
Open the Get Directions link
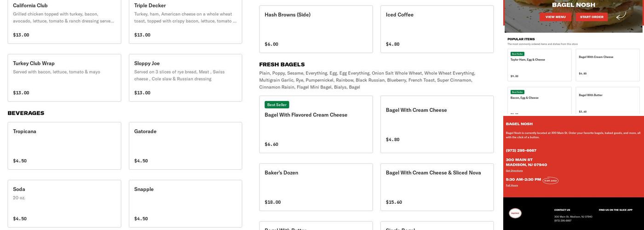click(x=514, y=171)
